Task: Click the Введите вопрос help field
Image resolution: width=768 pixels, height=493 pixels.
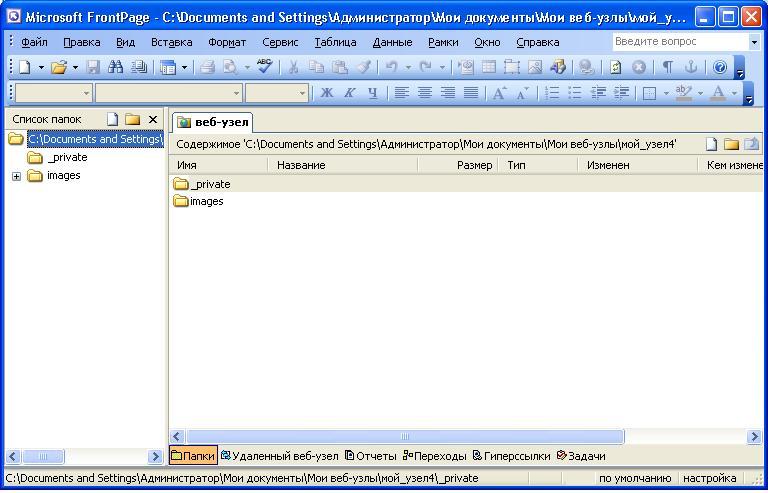Action: [x=681, y=42]
